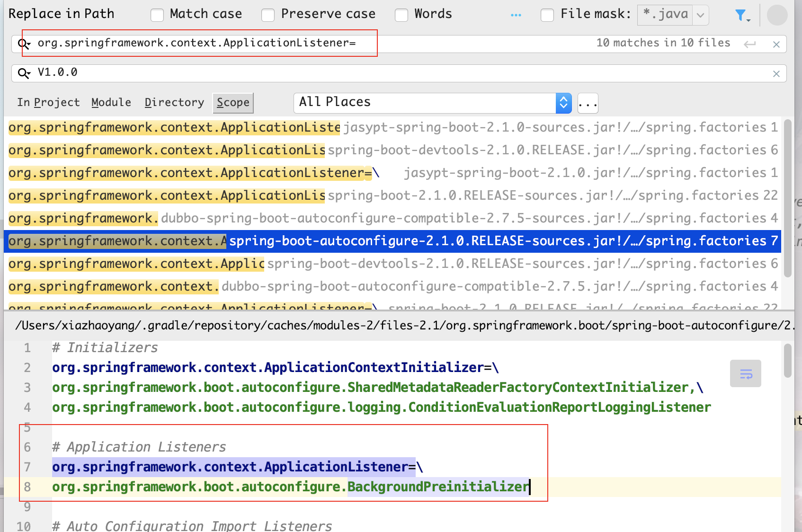
Task: Switch to the Module tab
Action: 111,103
